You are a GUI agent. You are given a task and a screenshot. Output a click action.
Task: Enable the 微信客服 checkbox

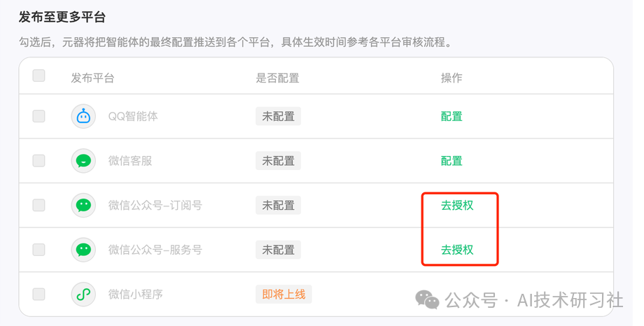[x=38, y=161]
